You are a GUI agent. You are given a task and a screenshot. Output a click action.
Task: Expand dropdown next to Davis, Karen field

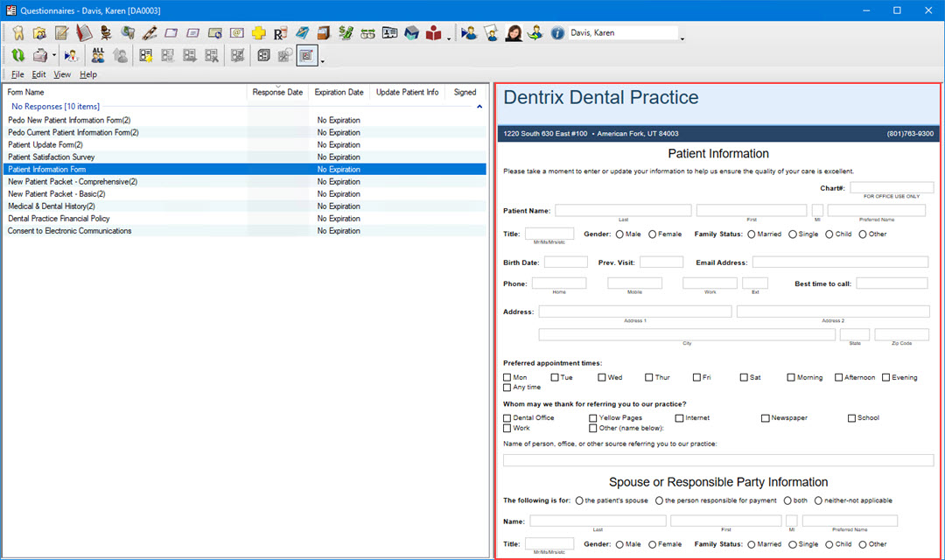[682, 38]
